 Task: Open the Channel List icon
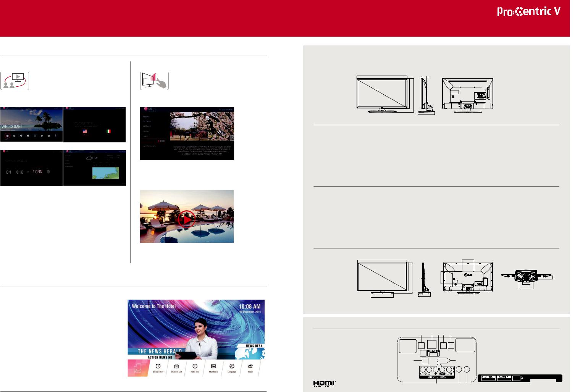click(x=176, y=366)
